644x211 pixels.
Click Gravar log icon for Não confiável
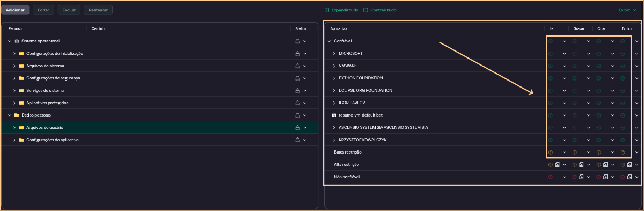click(581, 177)
